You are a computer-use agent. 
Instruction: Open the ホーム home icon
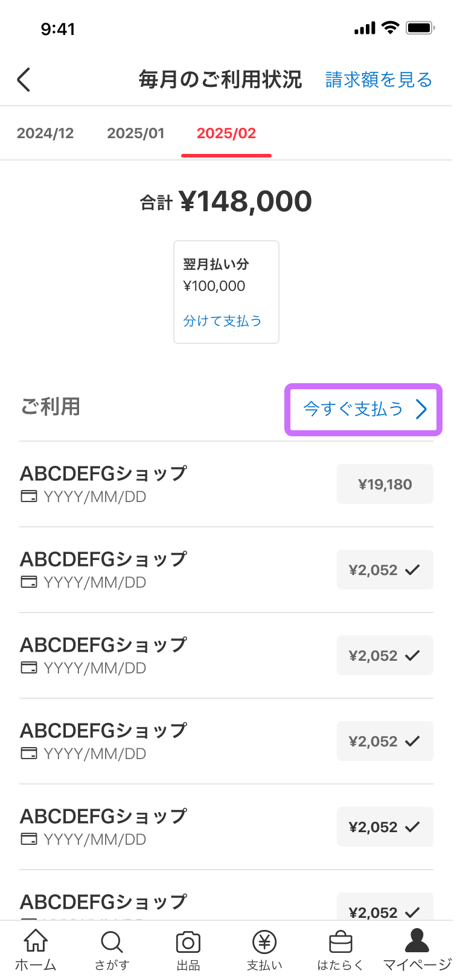pyautogui.click(x=36, y=941)
